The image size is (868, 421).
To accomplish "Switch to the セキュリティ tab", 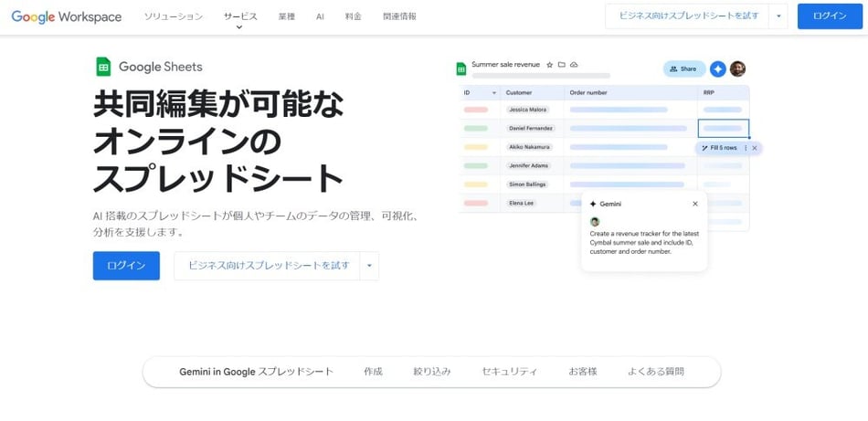I will (x=509, y=372).
